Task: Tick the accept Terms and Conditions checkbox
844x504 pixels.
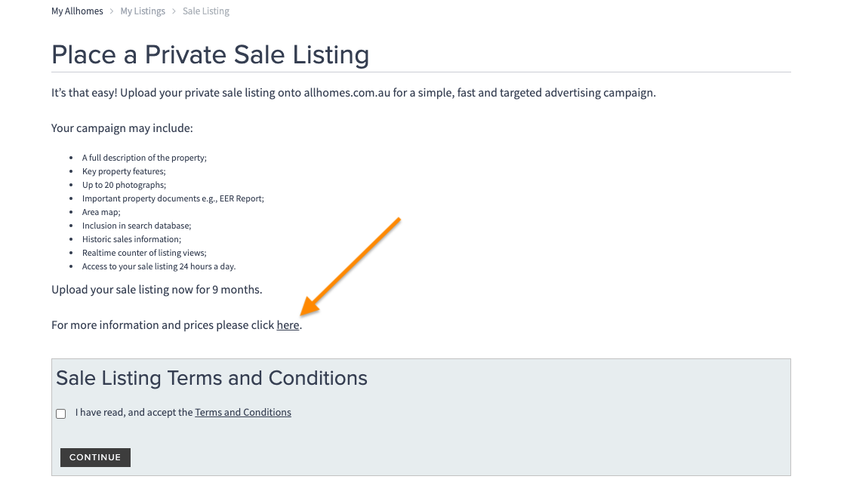Action: (61, 413)
